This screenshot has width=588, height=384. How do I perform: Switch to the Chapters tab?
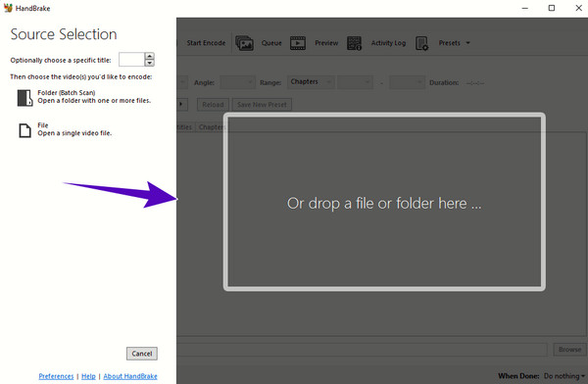(211, 127)
